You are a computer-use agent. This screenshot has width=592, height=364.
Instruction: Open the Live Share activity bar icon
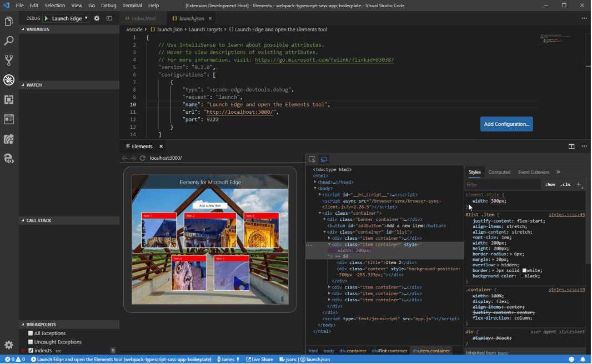click(x=9, y=139)
